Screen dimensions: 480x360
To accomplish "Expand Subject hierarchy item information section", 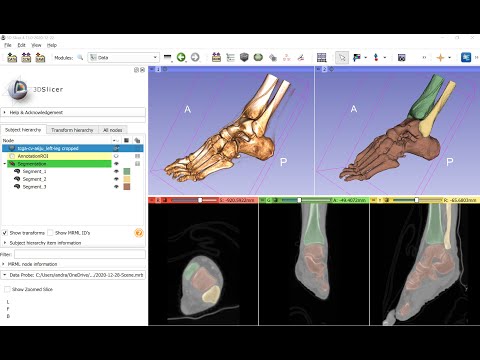I will point(73,243).
